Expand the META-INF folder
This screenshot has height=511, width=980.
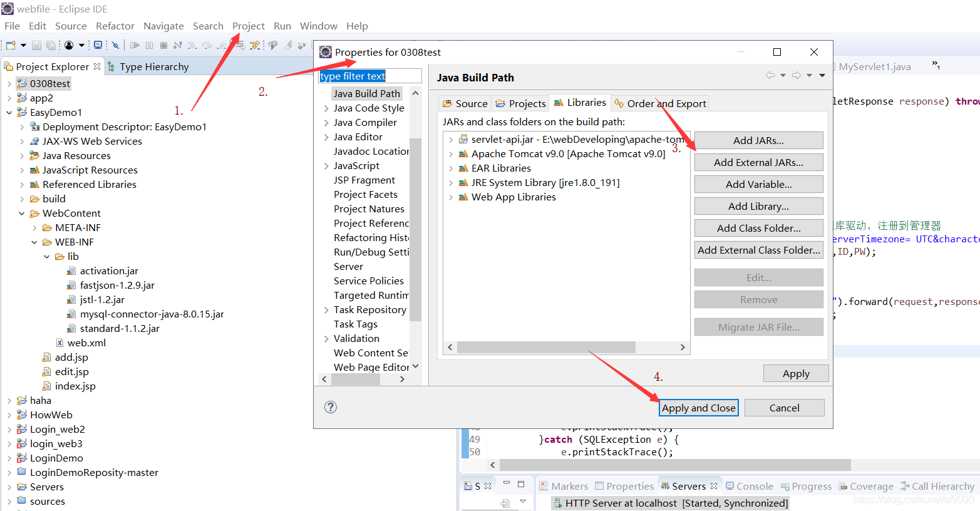point(34,228)
